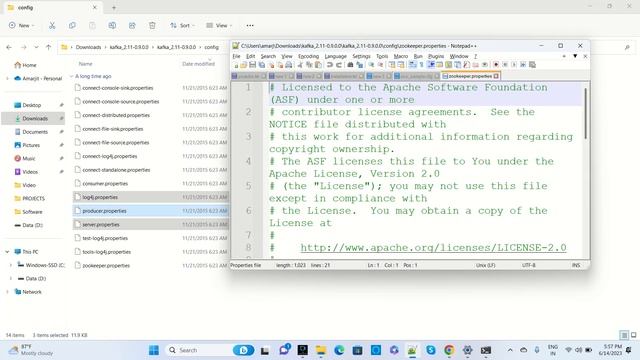Click the Open file icon in Notepad++ toolbar

(244, 65)
